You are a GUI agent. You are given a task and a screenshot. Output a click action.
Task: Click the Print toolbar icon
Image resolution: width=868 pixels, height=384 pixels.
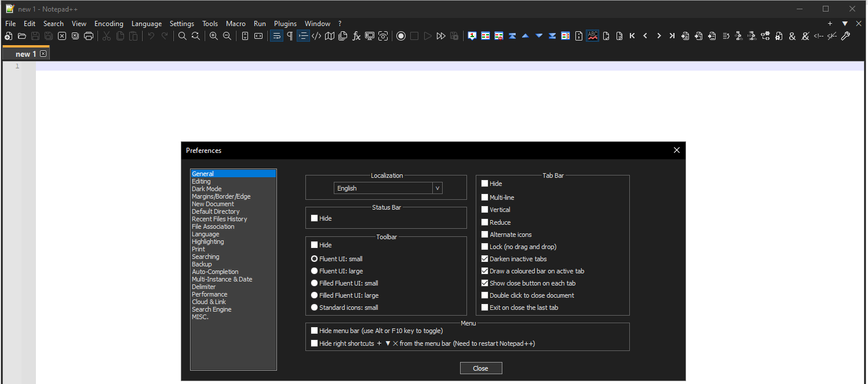[89, 35]
